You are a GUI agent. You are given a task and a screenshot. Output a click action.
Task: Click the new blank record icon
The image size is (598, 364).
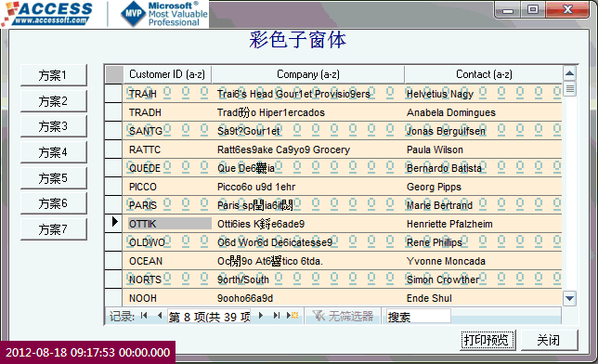(x=292, y=316)
